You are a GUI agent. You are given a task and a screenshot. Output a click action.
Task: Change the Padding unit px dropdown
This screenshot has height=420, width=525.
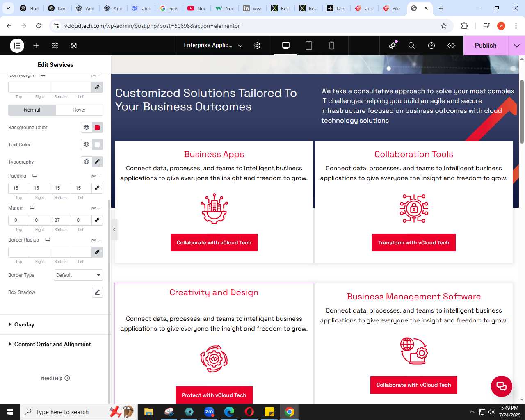96,176
